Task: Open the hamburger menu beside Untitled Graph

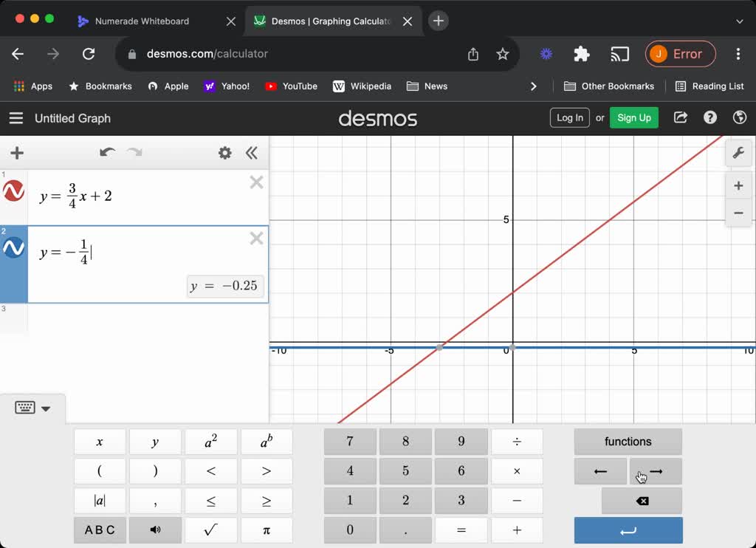Action: pyautogui.click(x=16, y=118)
